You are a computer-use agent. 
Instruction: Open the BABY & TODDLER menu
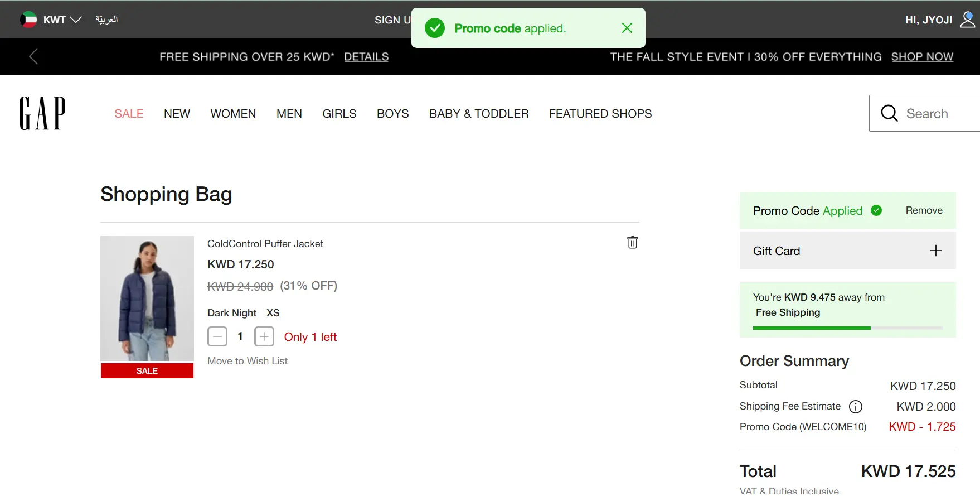click(479, 114)
